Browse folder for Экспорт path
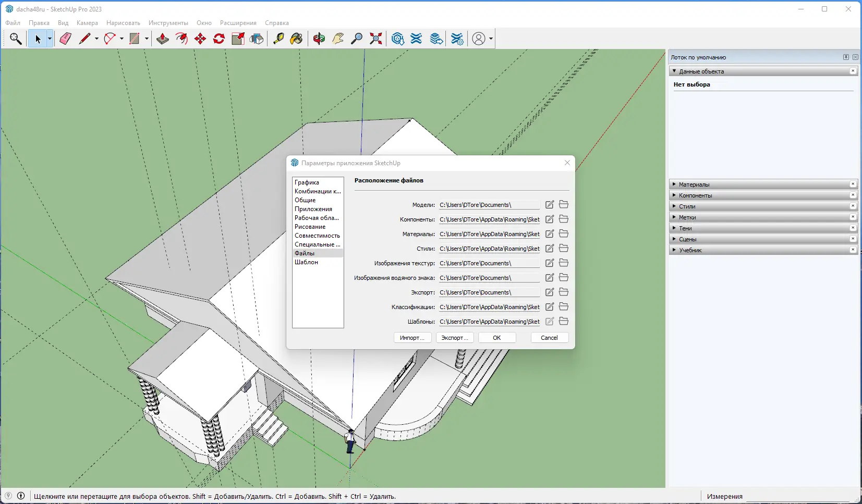Screen dimensions: 862x504 pos(564,292)
